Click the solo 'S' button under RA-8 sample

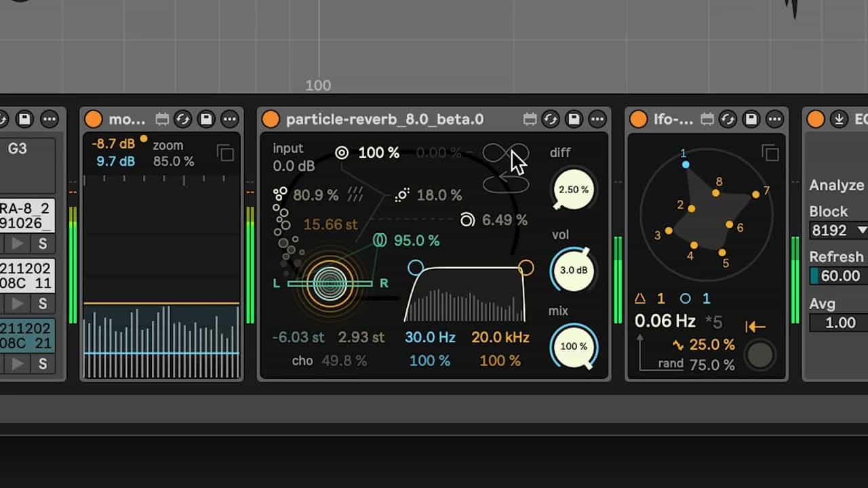coord(42,243)
